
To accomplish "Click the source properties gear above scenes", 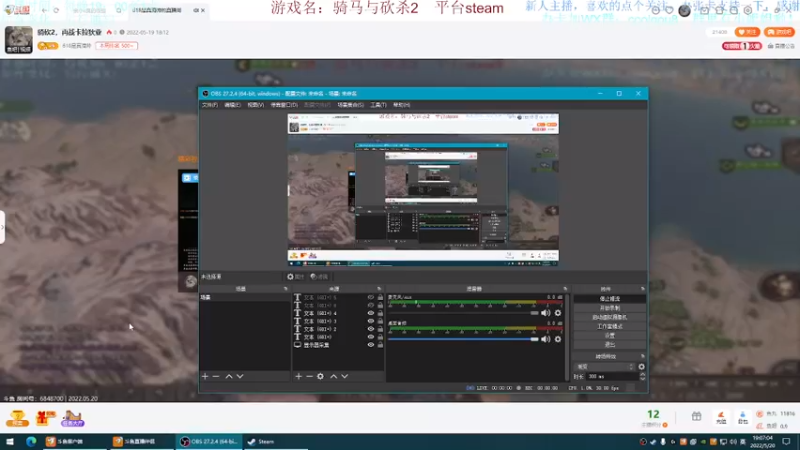I will click(295, 277).
